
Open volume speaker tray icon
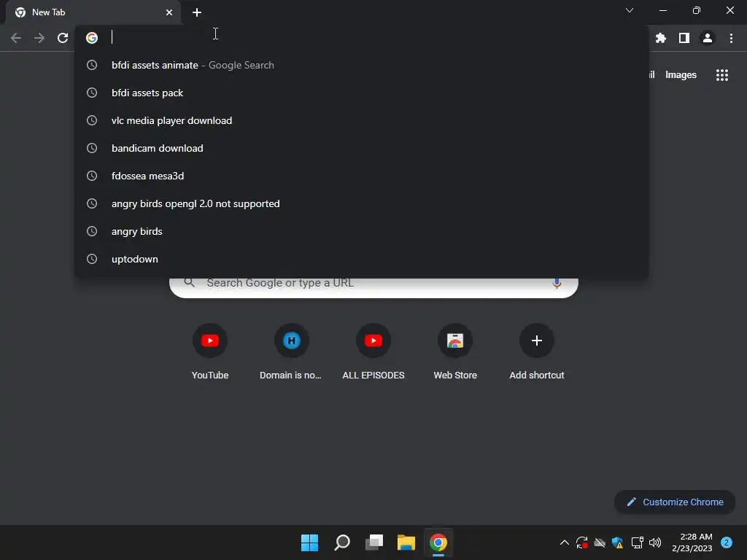(x=656, y=542)
